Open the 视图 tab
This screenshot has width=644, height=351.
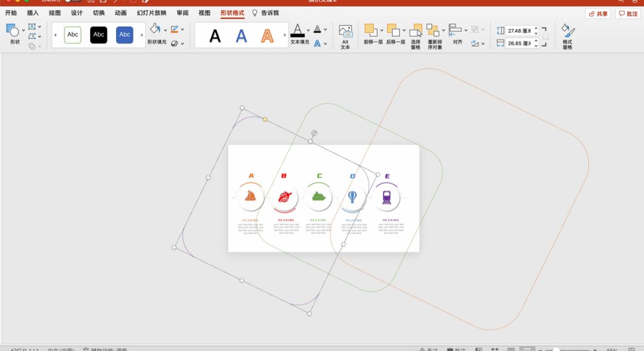(x=205, y=13)
